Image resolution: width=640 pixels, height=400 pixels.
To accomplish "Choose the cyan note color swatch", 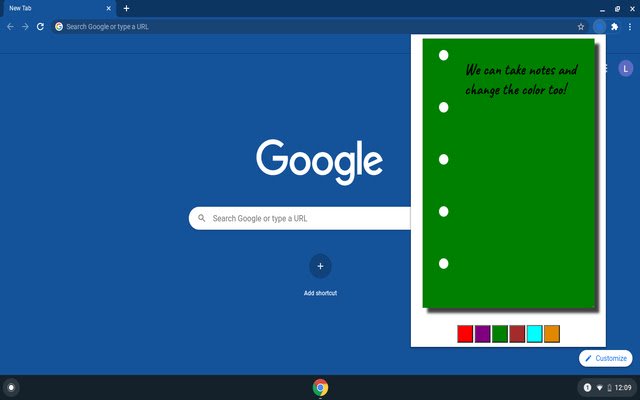I will tap(534, 334).
